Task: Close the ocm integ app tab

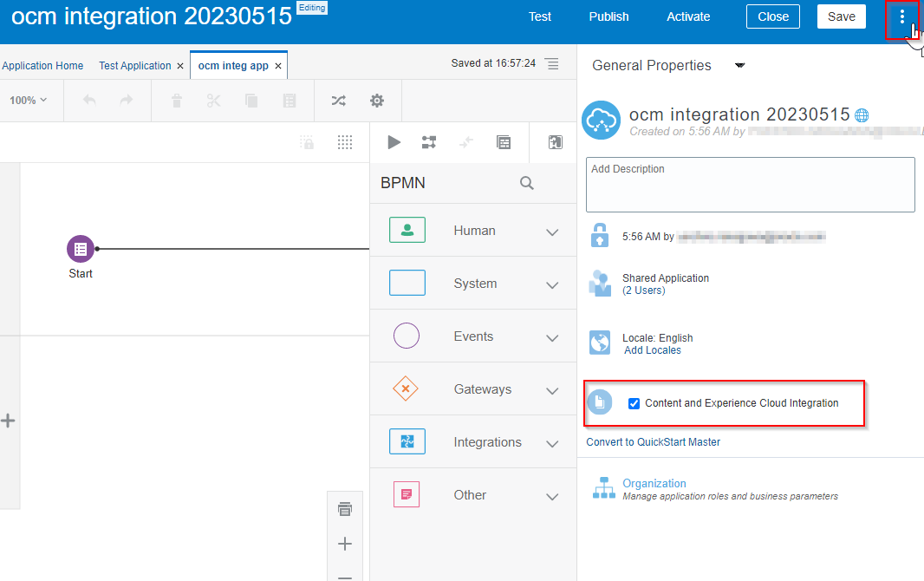Action: tap(278, 66)
